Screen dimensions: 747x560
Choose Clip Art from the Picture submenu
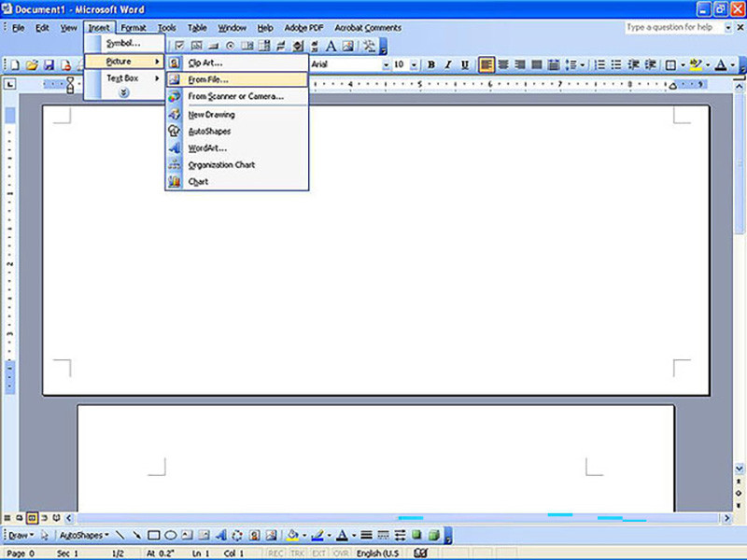[237, 63]
